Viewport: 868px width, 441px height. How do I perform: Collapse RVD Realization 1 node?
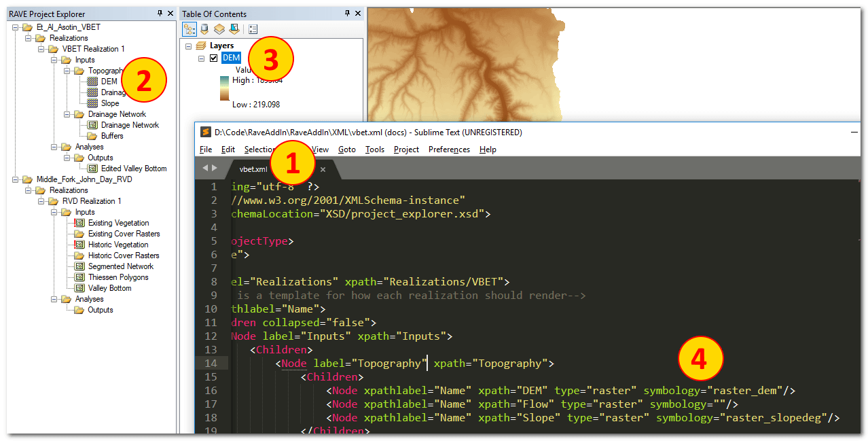coord(41,201)
